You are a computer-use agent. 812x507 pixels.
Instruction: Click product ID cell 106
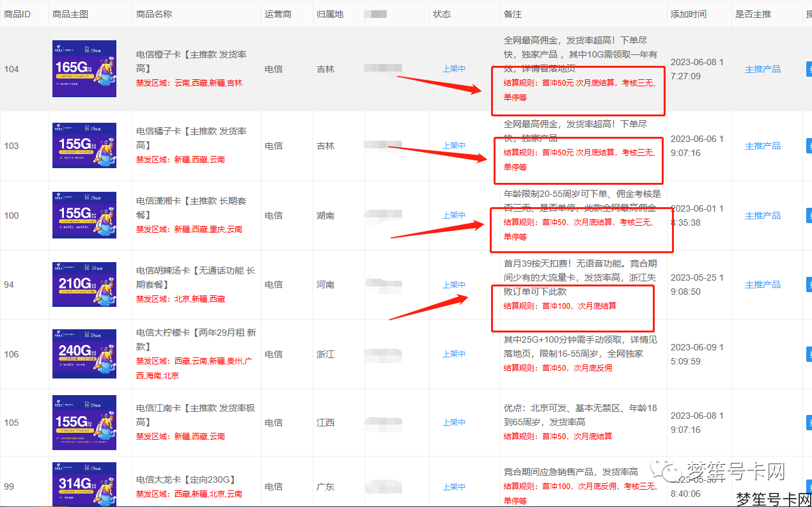tap(12, 354)
